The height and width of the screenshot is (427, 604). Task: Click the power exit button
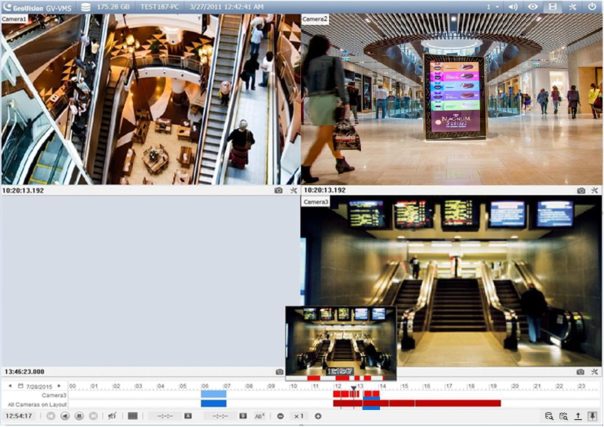(592, 6)
